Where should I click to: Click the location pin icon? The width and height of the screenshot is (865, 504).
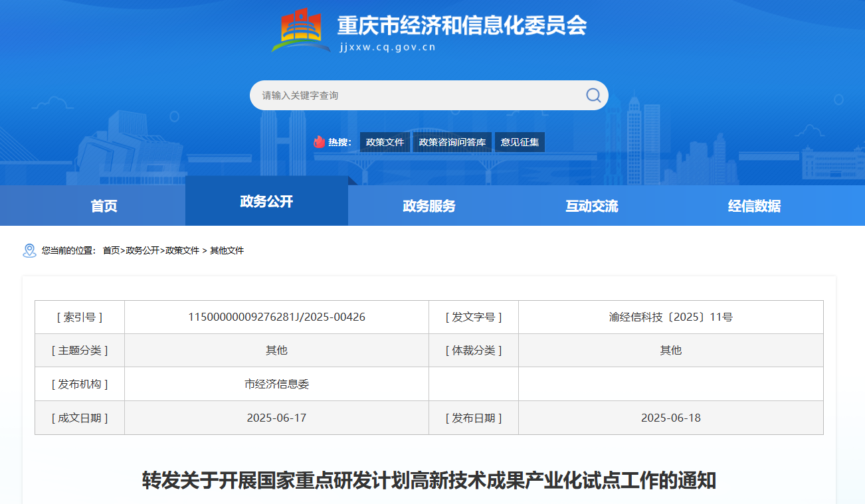coord(29,250)
